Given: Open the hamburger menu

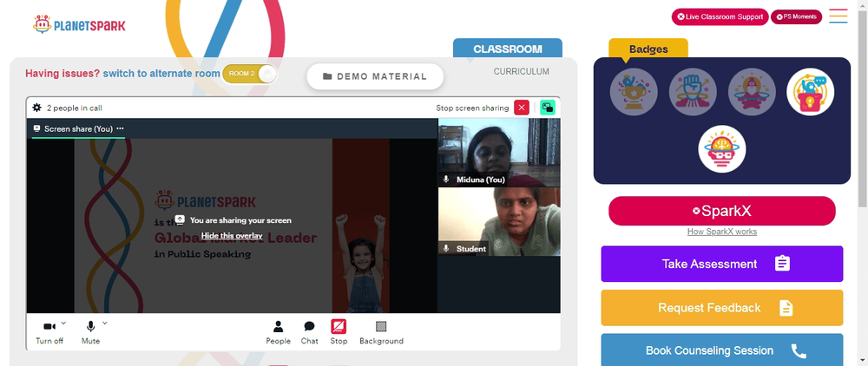Looking at the screenshot, I should tap(838, 16).
